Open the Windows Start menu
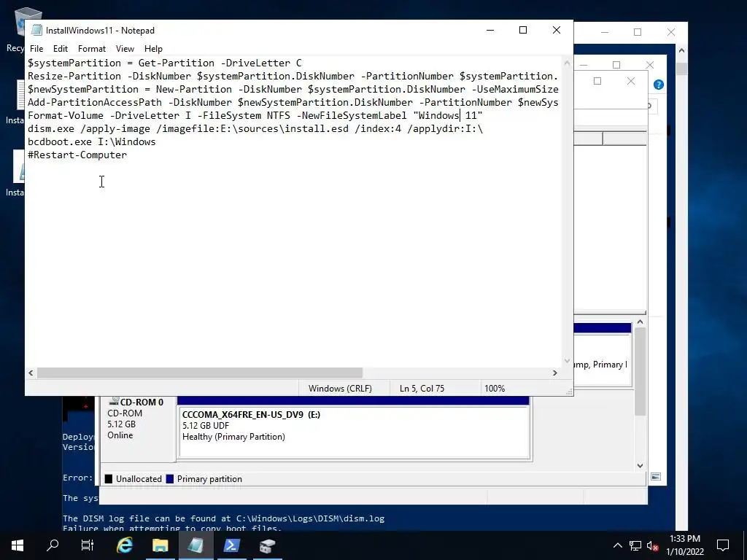Image resolution: width=747 pixels, height=560 pixels. (18, 545)
